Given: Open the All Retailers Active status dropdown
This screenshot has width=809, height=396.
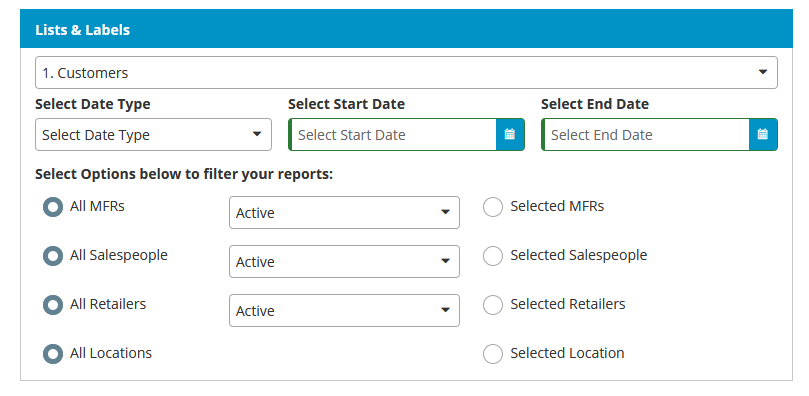Looking at the screenshot, I should click(344, 310).
